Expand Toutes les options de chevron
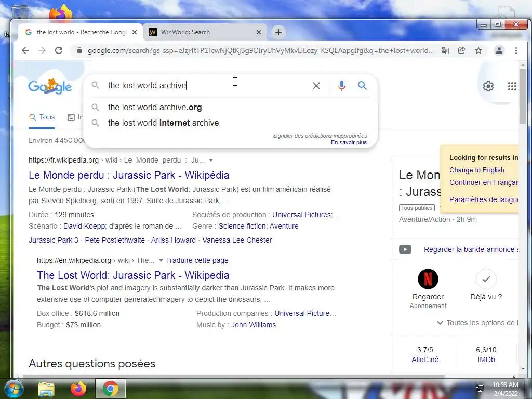Image resolution: width=532 pixels, height=399 pixels. point(440,323)
